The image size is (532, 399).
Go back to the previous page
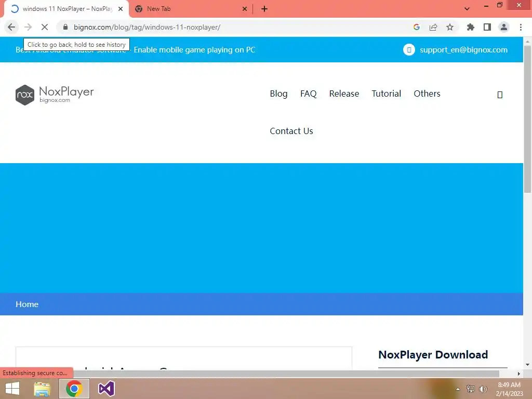tap(11, 27)
